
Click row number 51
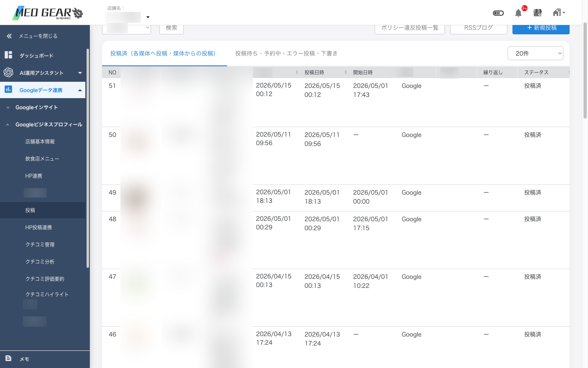click(x=112, y=86)
